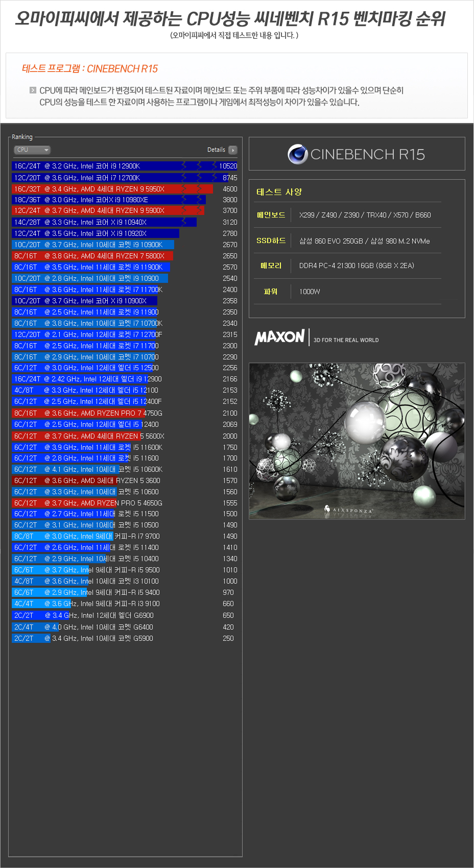This screenshot has height=868, width=474.
Task: Select the Intel i7 12700K ranking row
Action: tap(125, 178)
